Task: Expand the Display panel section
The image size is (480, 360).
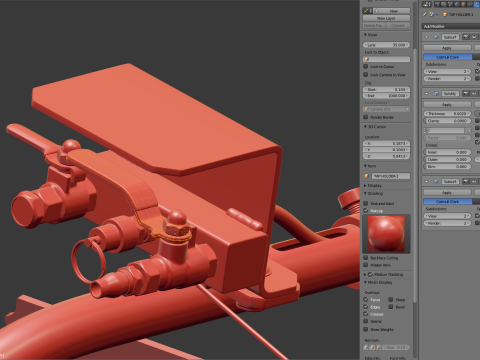Action: coord(365,185)
